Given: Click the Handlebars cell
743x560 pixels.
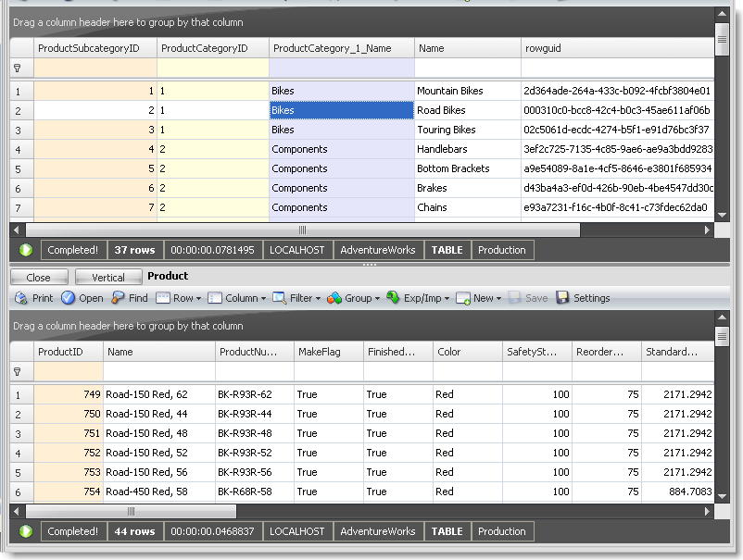Looking at the screenshot, I should click(468, 149).
